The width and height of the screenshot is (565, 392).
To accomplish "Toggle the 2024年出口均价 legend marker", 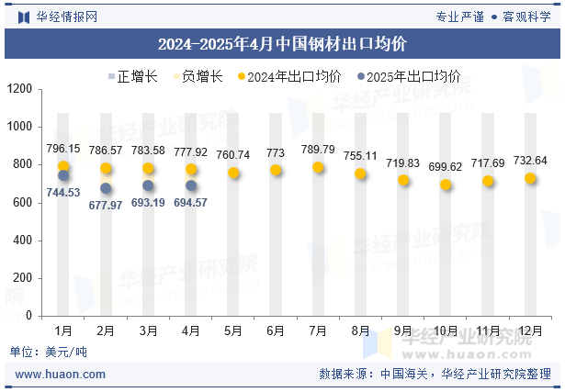I will coord(242,77).
